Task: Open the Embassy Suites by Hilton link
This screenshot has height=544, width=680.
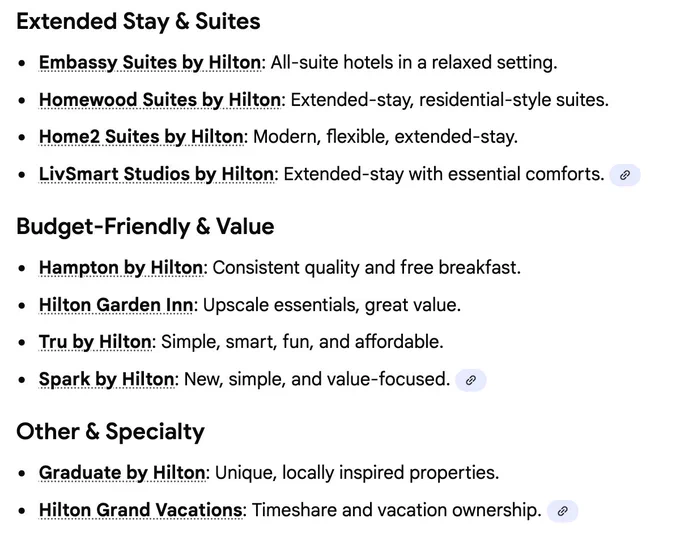Action: coord(150,62)
